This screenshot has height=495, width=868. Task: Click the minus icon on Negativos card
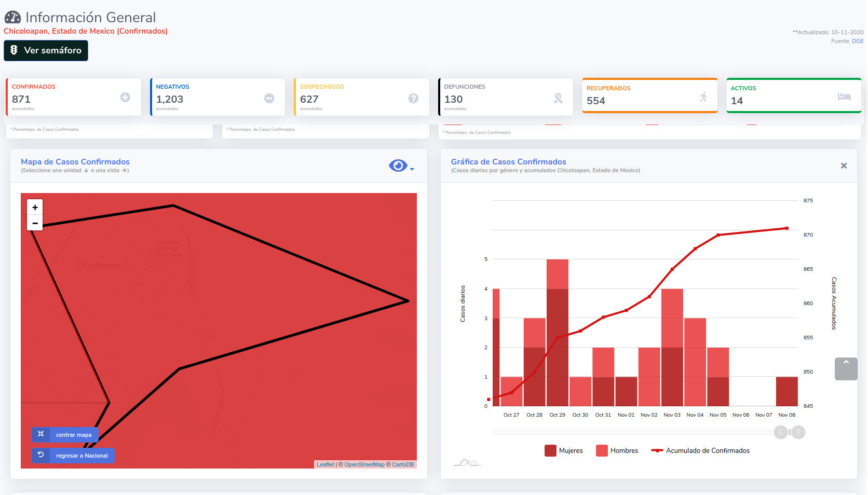click(x=269, y=98)
